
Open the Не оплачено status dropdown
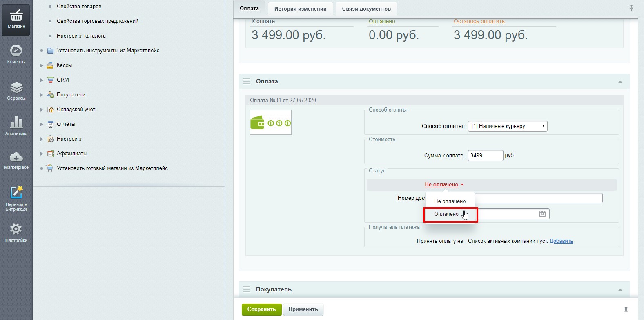(444, 185)
